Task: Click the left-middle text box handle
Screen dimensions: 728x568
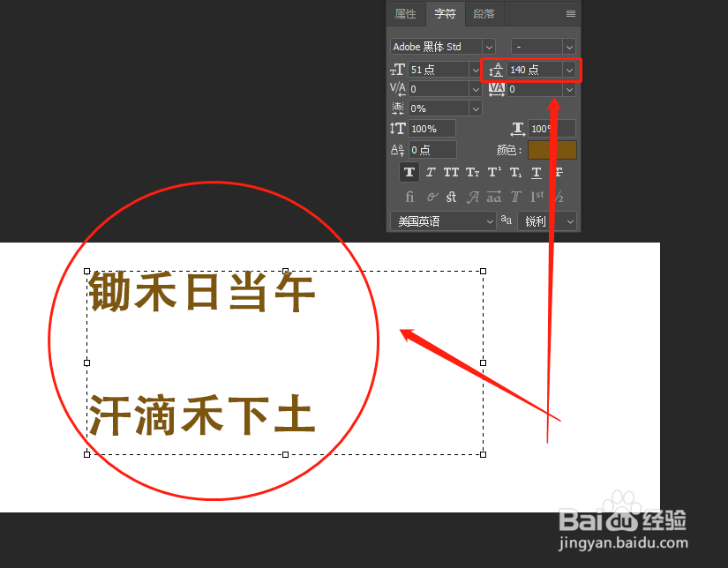Action: (86, 362)
